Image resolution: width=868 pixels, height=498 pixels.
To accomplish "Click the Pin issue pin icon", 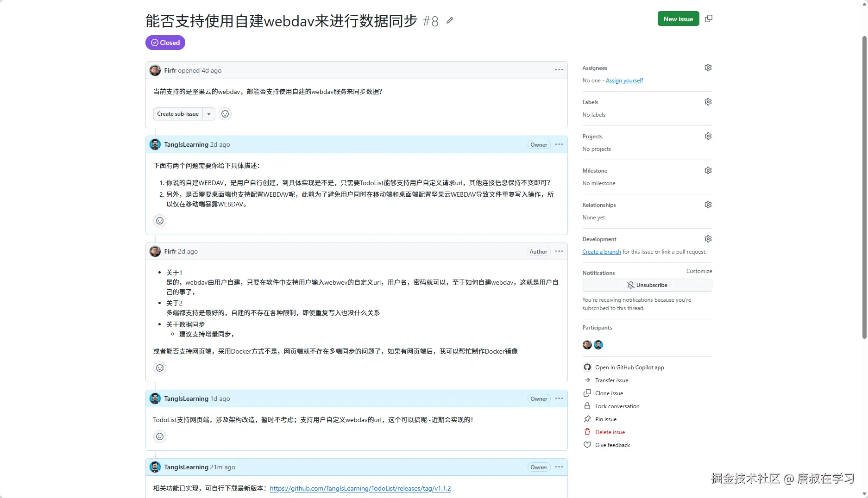I will pos(587,419).
